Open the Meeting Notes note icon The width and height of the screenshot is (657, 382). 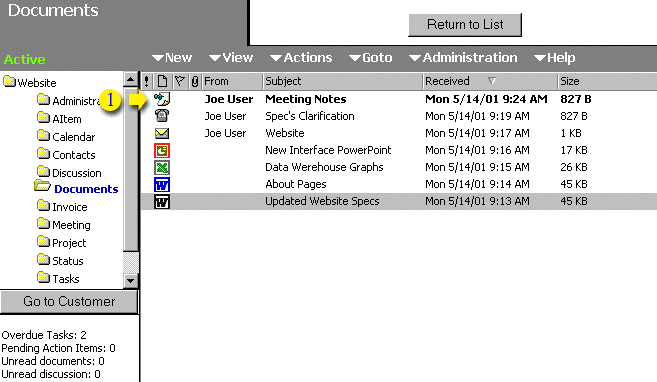pos(162,99)
